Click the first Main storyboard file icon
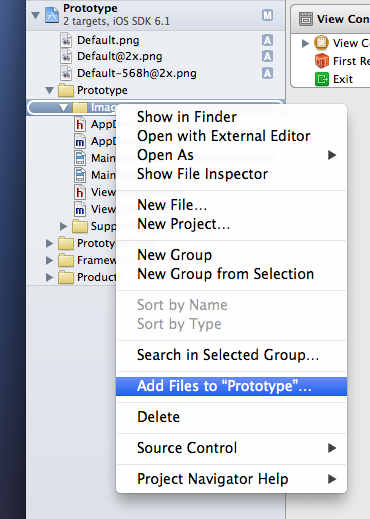This screenshot has width=370, height=519. click(x=80, y=158)
